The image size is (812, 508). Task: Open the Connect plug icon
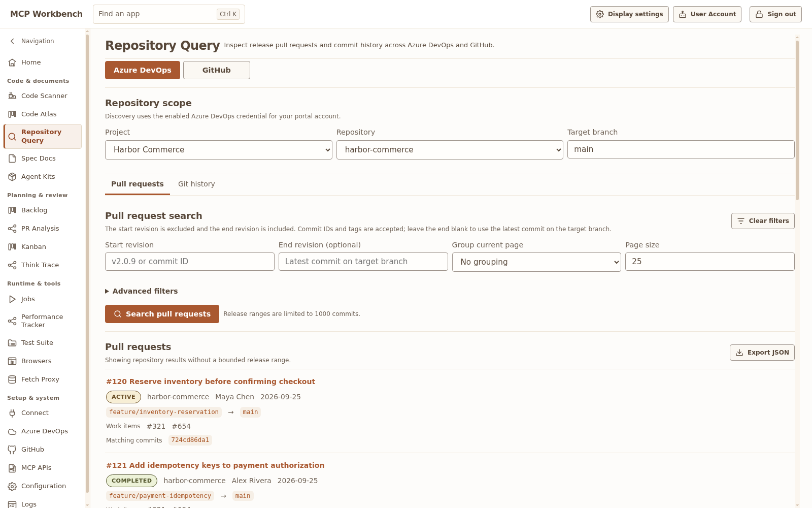(x=12, y=413)
